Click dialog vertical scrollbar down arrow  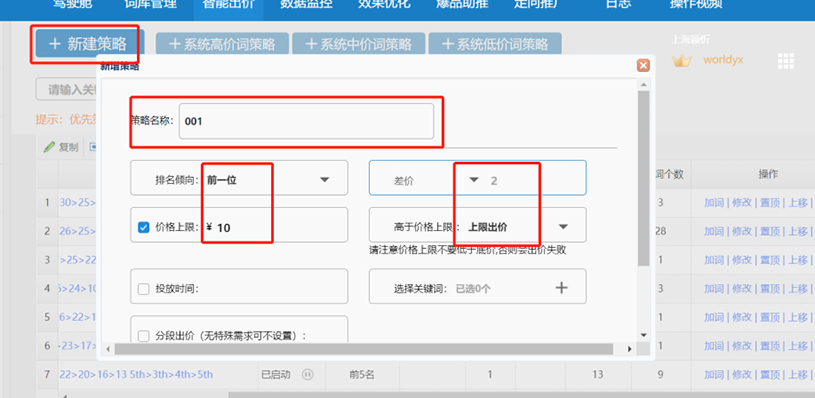click(643, 335)
